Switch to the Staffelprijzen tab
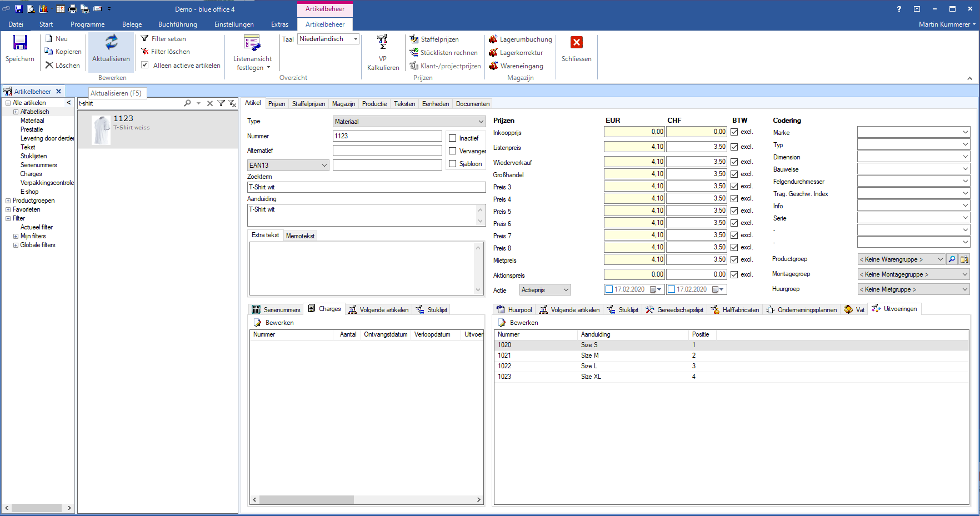 click(x=308, y=104)
